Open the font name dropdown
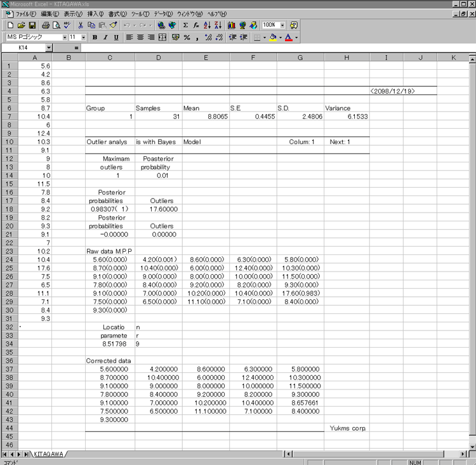The image size is (476, 465). click(65, 37)
